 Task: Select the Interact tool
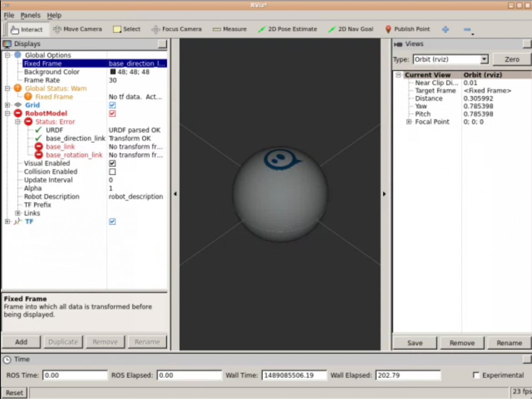pyautogui.click(x=27, y=30)
